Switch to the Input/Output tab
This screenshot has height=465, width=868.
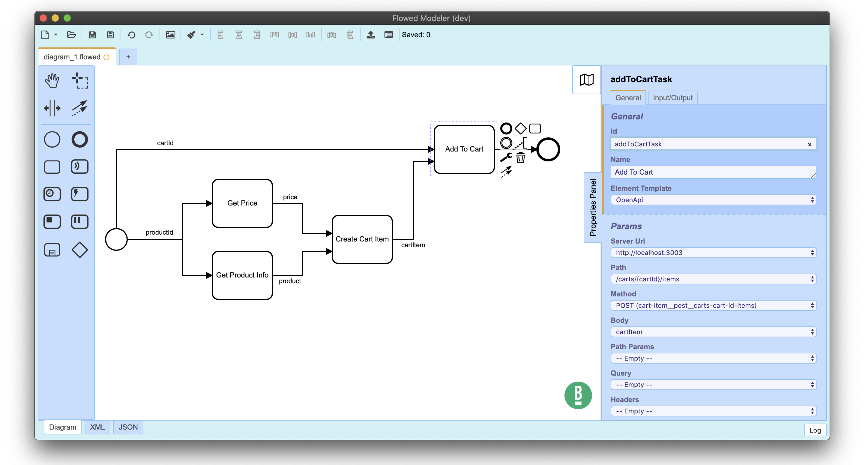click(x=672, y=98)
